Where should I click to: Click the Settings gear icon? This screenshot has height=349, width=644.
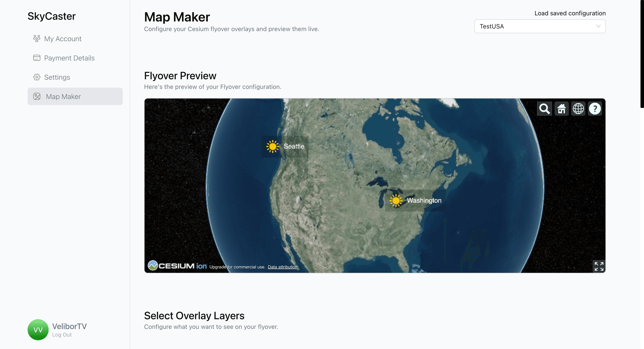click(37, 77)
